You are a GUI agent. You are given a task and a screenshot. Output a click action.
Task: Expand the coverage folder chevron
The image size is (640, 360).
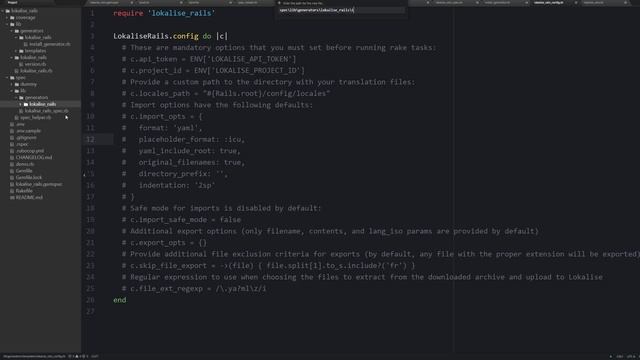(7, 18)
